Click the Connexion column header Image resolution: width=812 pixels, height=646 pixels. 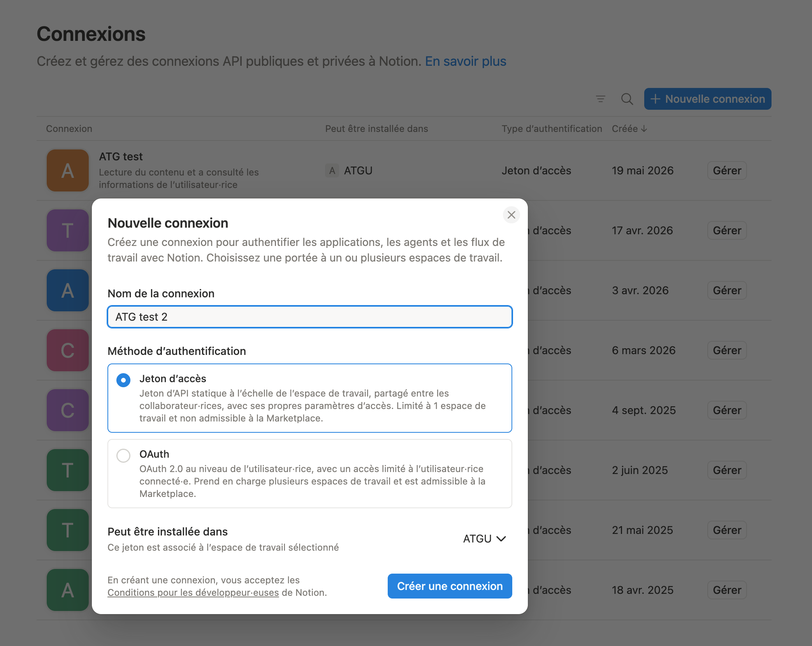(x=69, y=129)
